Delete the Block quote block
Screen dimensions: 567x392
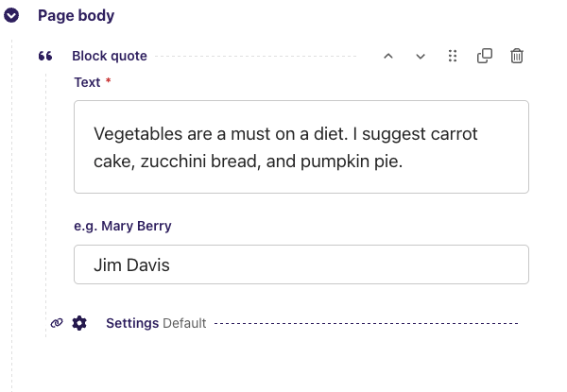coord(517,56)
